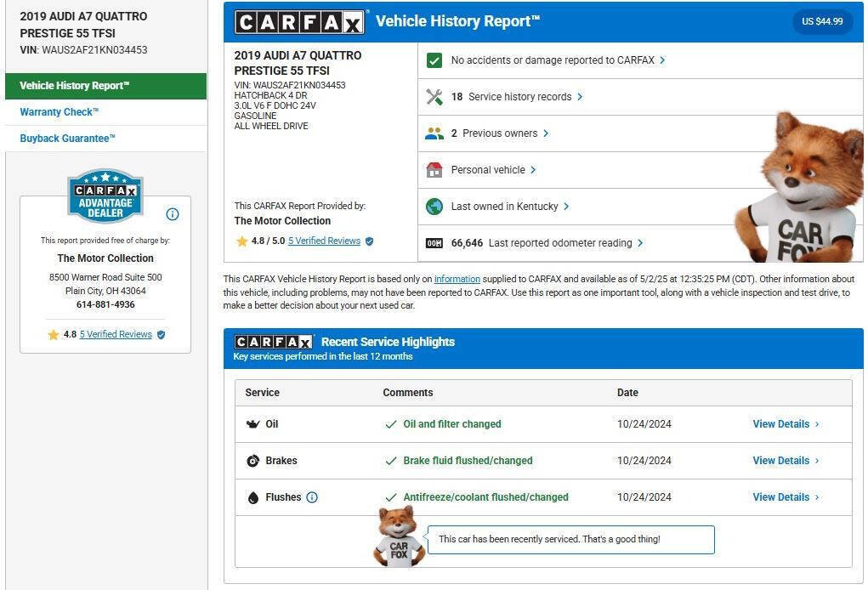Open 5 Verified Reviews in sidebar
Image resolution: width=868 pixels, height=590 pixels.
coord(116,335)
